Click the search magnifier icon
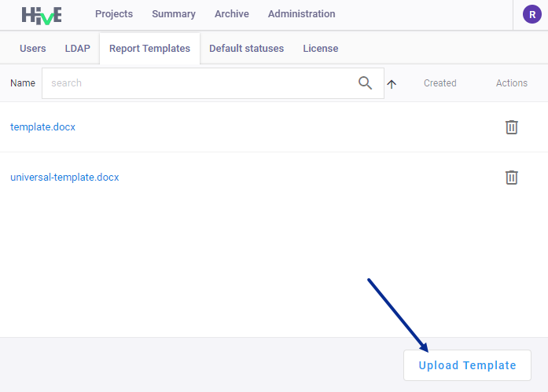Screen dimensions: 548x392 coord(365,83)
